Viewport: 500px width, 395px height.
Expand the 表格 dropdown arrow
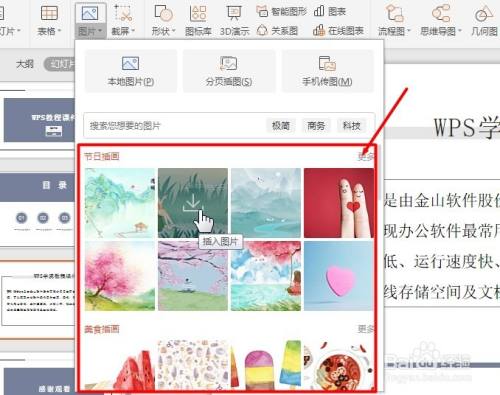(60, 31)
